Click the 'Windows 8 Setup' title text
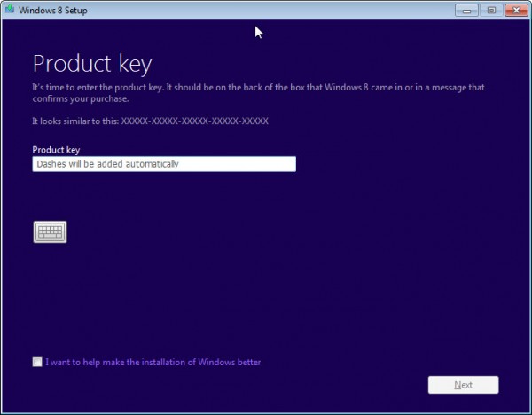 pos(53,10)
